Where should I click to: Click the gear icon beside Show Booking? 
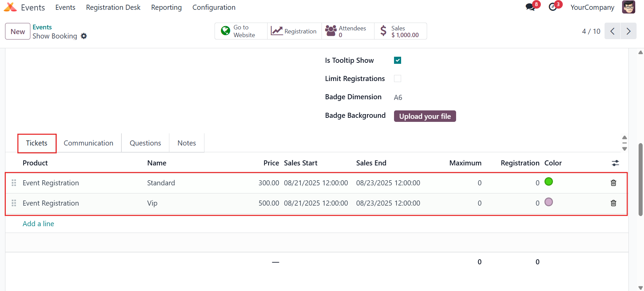click(x=84, y=36)
